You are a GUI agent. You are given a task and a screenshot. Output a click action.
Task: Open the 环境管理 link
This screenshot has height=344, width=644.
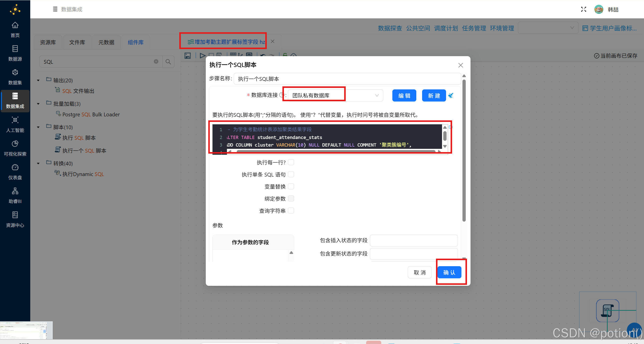click(x=502, y=28)
